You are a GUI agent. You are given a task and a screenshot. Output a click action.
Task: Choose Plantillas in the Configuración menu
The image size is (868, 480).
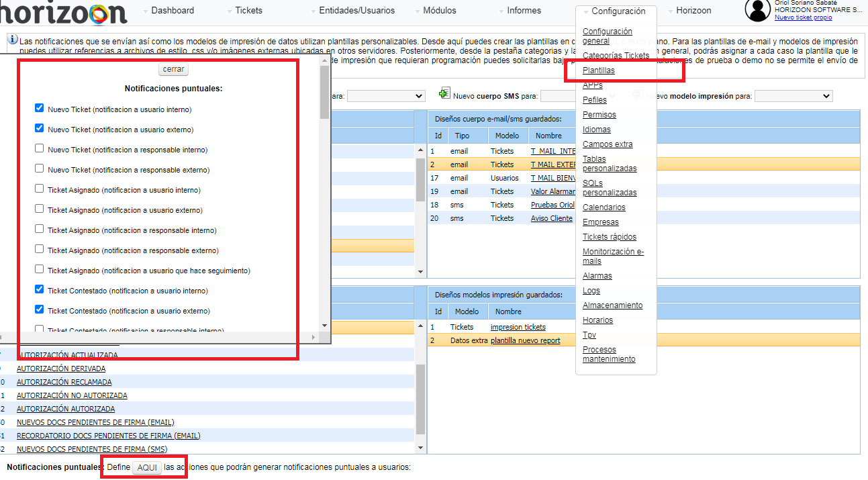pos(599,70)
